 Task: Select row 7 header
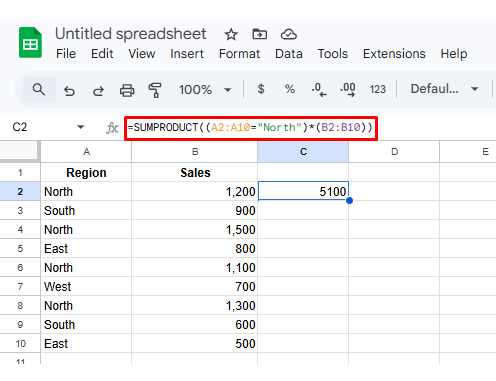pyautogui.click(x=20, y=286)
